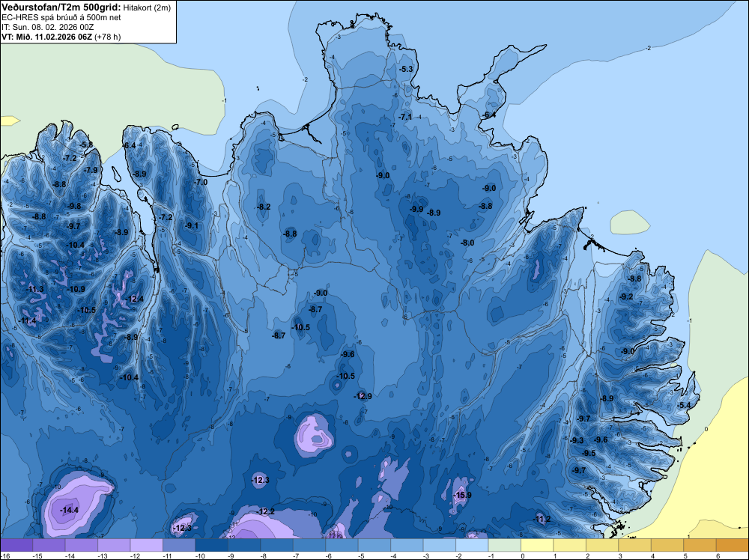
Task: Click the legend swatch between 0 and 1
Action: [537, 545]
